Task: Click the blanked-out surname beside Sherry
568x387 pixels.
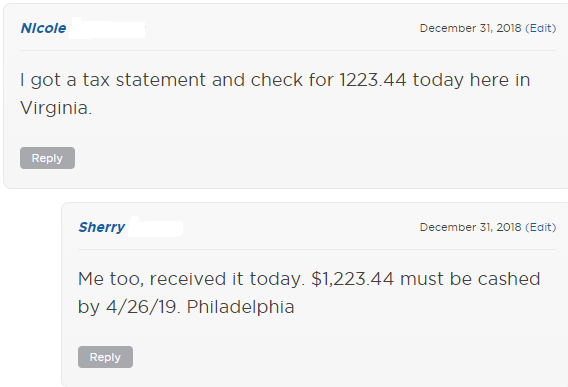Action: [x=155, y=227]
